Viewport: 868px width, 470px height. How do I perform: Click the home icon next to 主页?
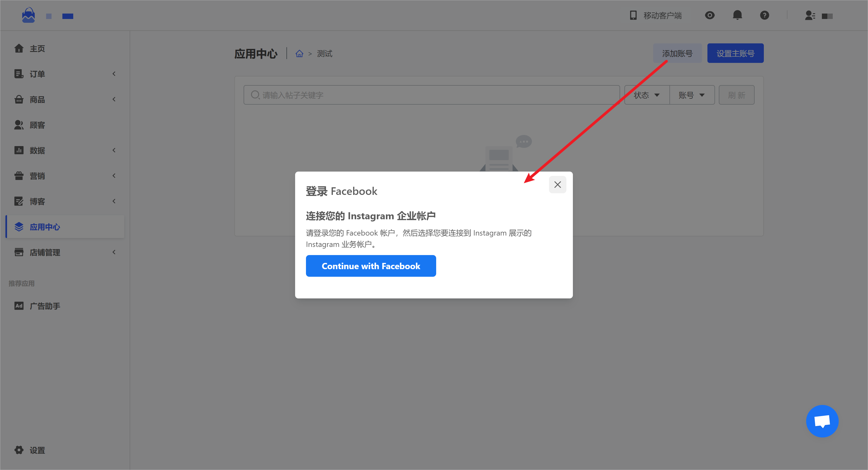coord(19,49)
